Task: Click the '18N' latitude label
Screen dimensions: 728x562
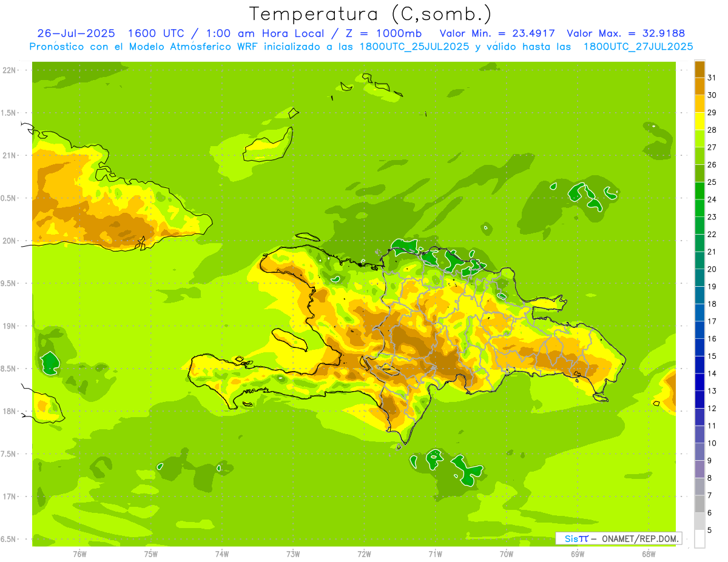Action: pos(9,411)
